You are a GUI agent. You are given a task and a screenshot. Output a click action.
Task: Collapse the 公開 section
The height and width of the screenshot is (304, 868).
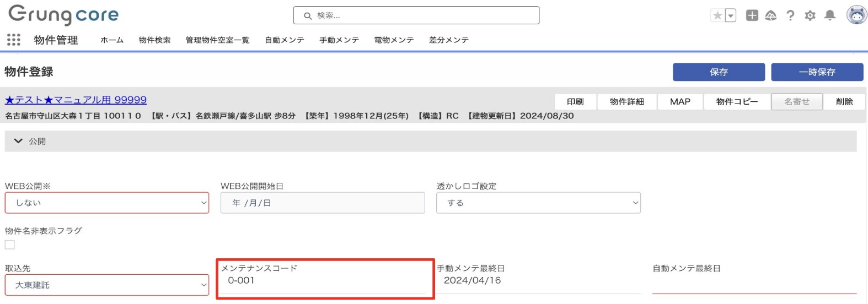[18, 141]
